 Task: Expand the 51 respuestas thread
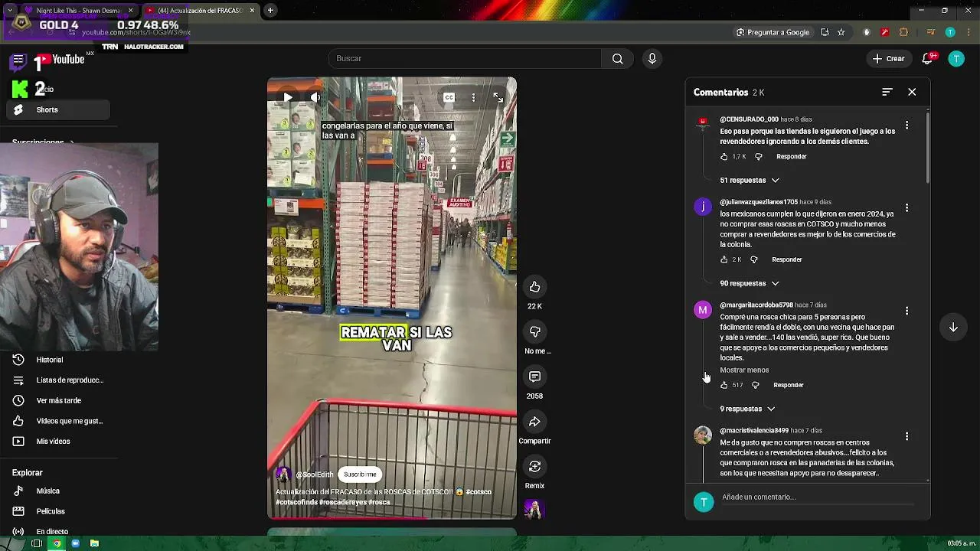[750, 181]
